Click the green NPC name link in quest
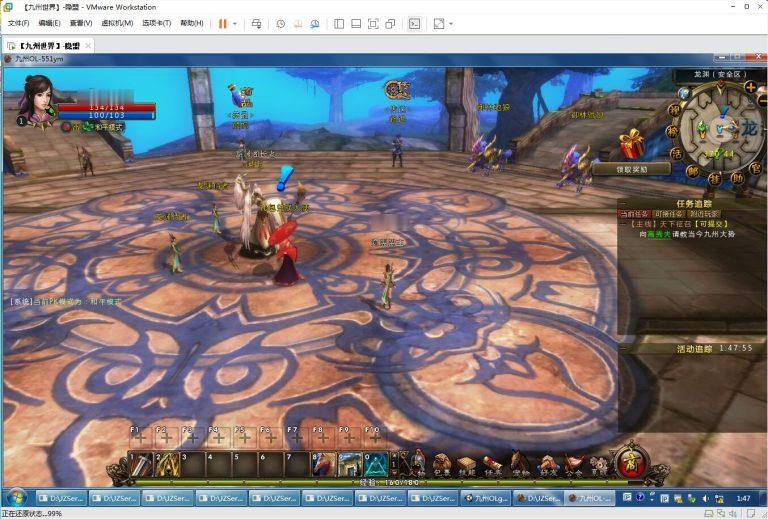Screen dimensions: 768x519 [x=659, y=234]
